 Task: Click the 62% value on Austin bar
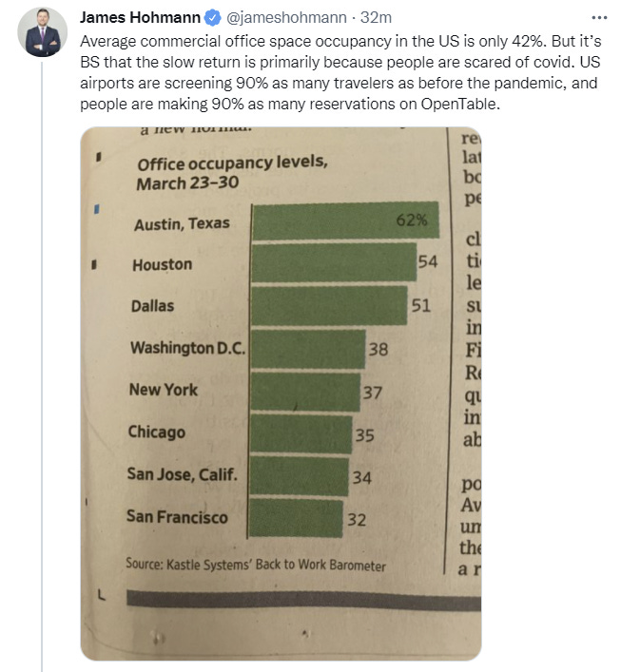(412, 221)
